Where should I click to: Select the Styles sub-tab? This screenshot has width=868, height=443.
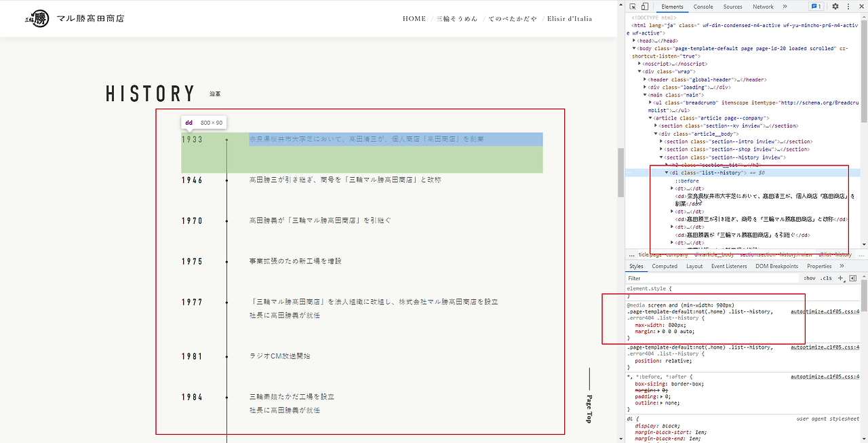(x=636, y=266)
